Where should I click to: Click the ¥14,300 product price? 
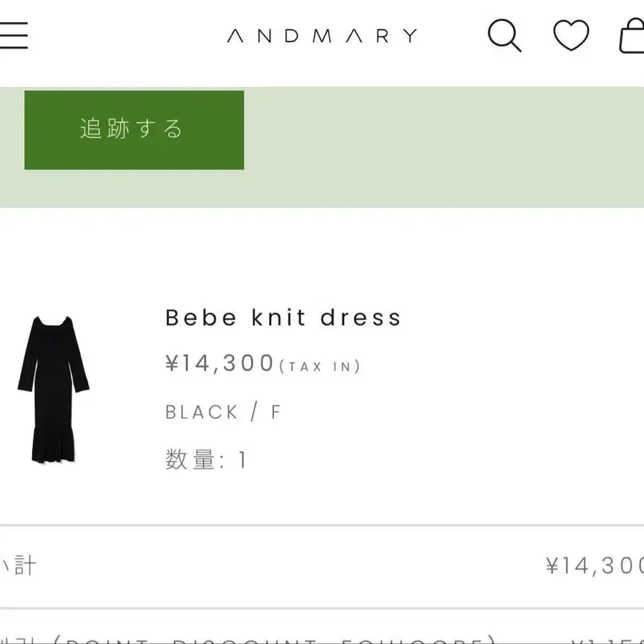220,364
